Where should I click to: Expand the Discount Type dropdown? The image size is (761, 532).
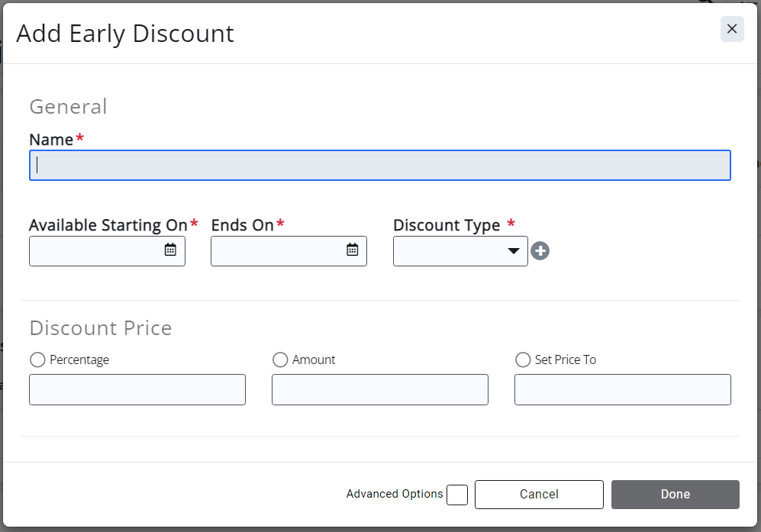click(460, 251)
